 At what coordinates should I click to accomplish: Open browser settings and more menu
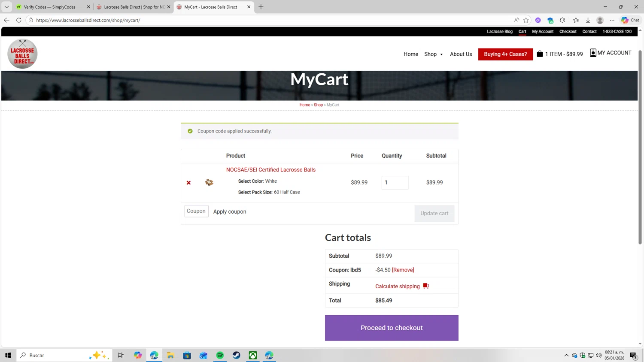[x=612, y=20]
